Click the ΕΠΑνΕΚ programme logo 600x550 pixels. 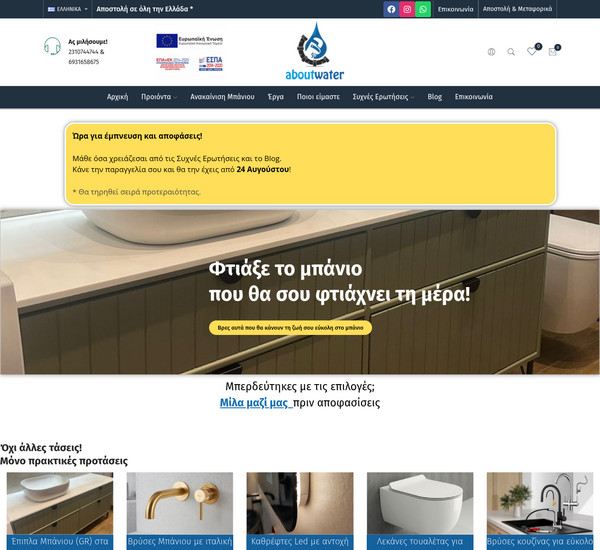point(173,64)
